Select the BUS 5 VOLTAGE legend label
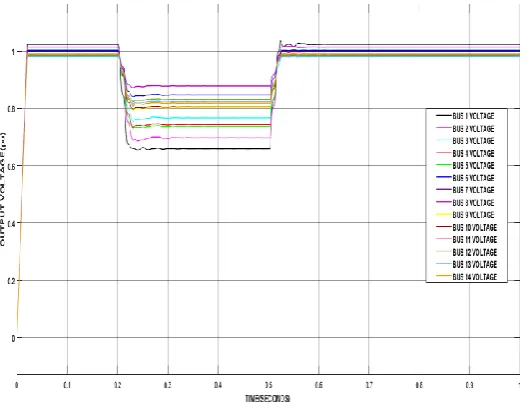 pyautogui.click(x=473, y=166)
